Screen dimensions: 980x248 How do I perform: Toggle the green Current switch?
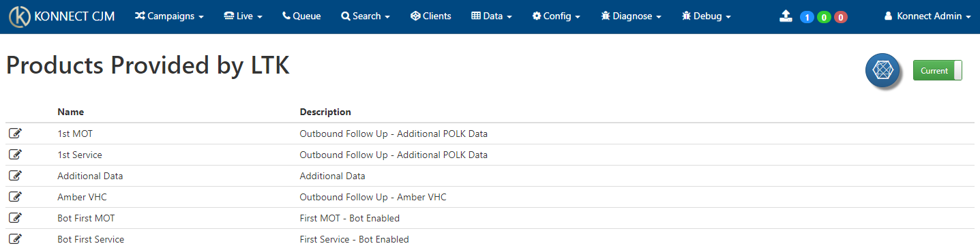point(938,70)
